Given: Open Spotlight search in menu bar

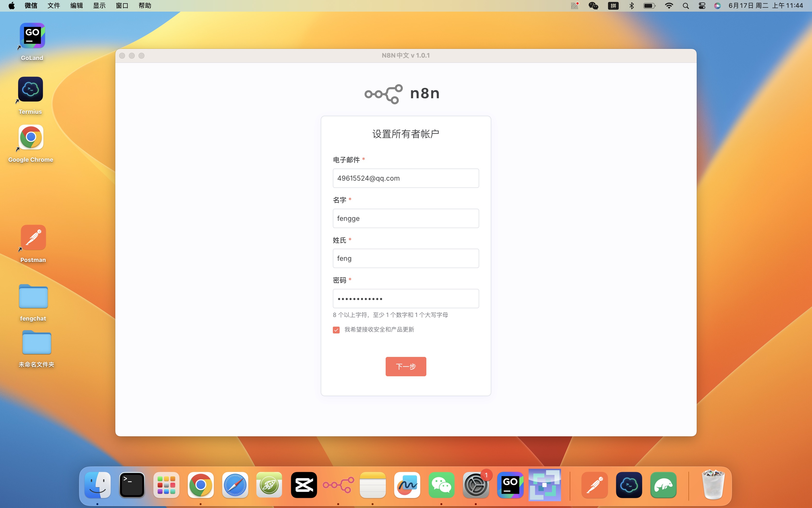Looking at the screenshot, I should [x=686, y=6].
